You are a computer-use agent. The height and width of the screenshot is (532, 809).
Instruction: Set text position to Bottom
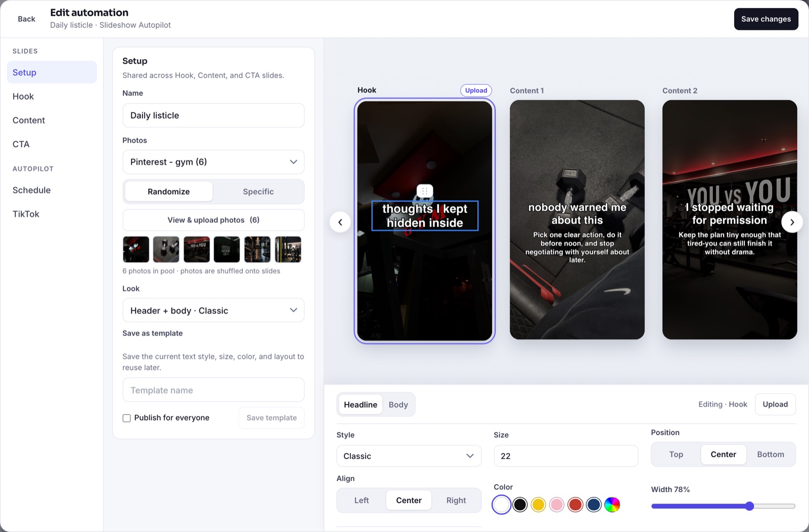point(771,455)
